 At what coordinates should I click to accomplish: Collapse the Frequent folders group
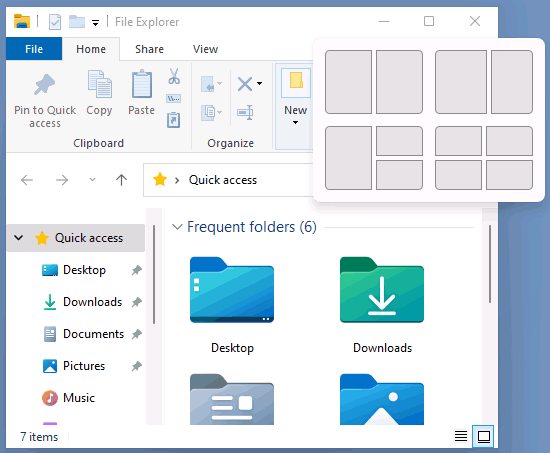pyautogui.click(x=177, y=227)
